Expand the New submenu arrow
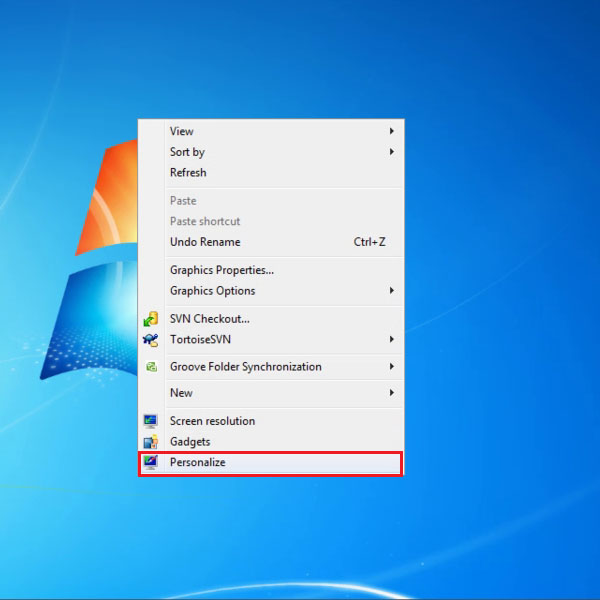 click(x=391, y=393)
